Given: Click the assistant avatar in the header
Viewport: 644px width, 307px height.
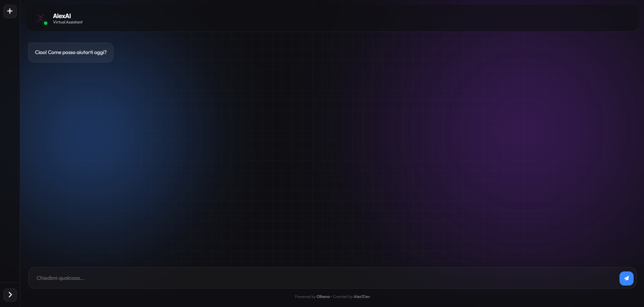Looking at the screenshot, I should pos(41,19).
